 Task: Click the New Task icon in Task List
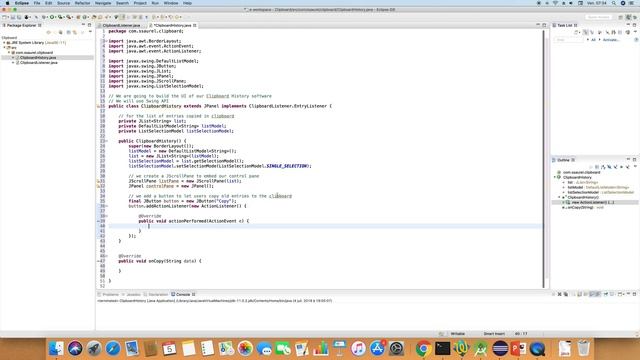point(576,32)
